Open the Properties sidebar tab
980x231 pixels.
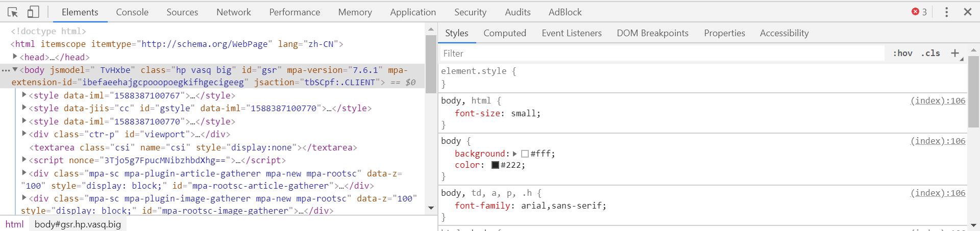coord(724,33)
